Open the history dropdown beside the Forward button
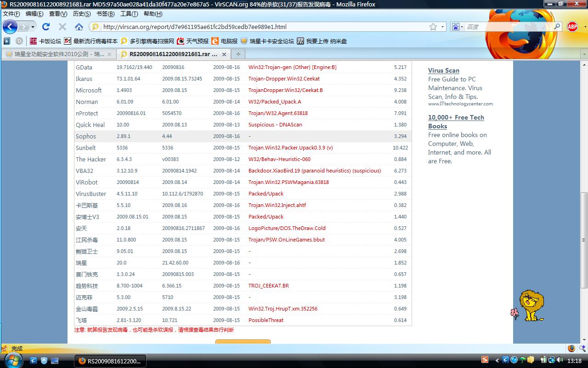Viewport: 588px width, 368px height. click(33, 27)
